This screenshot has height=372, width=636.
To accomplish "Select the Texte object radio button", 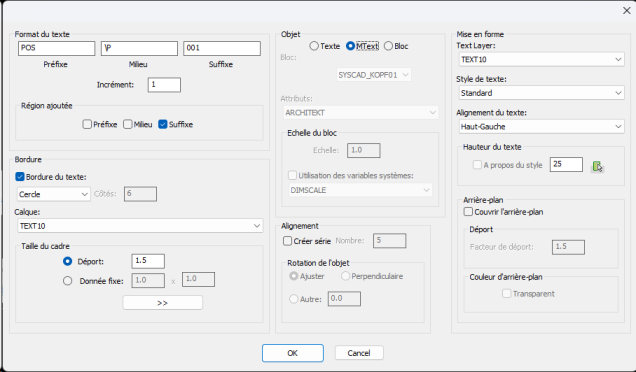I will [314, 46].
